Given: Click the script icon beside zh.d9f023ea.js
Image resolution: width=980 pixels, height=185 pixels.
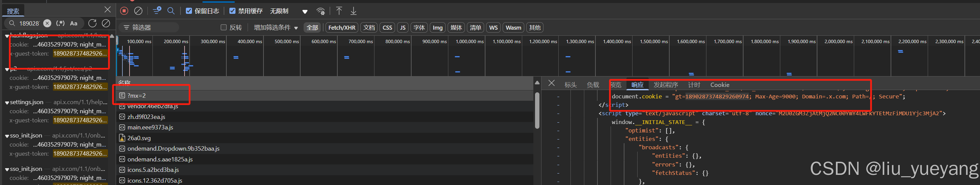Looking at the screenshot, I should coord(122,117).
